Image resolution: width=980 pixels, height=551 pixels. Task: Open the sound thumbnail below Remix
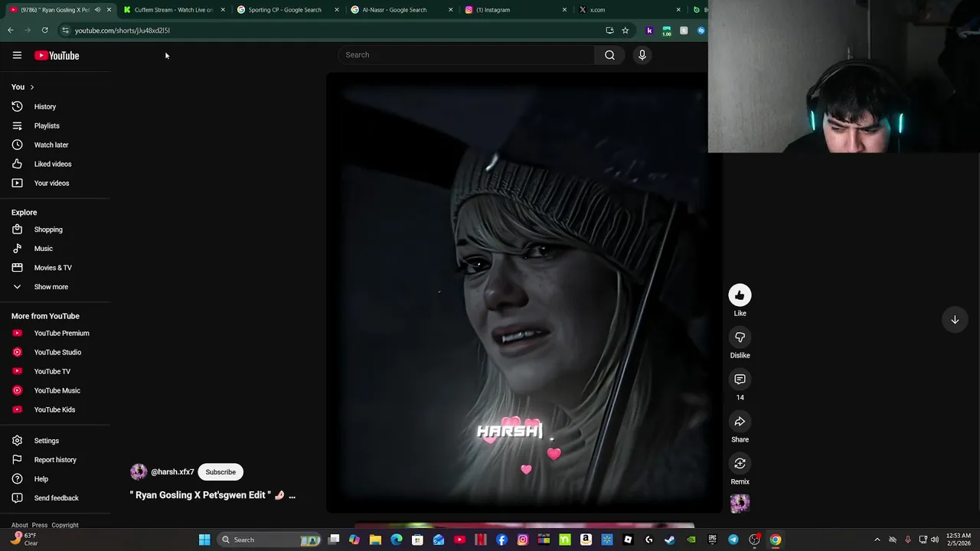click(740, 504)
